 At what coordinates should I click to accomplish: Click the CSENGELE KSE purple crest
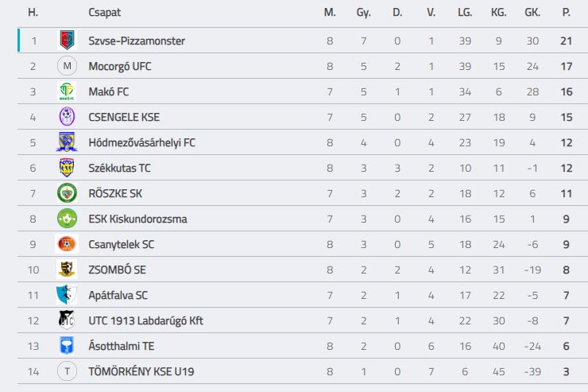(x=67, y=117)
